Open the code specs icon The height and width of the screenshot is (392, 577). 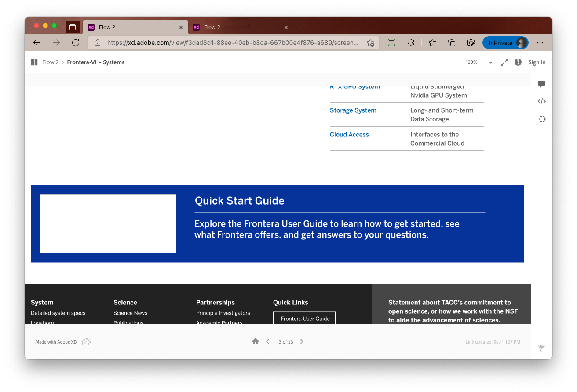pyautogui.click(x=542, y=101)
